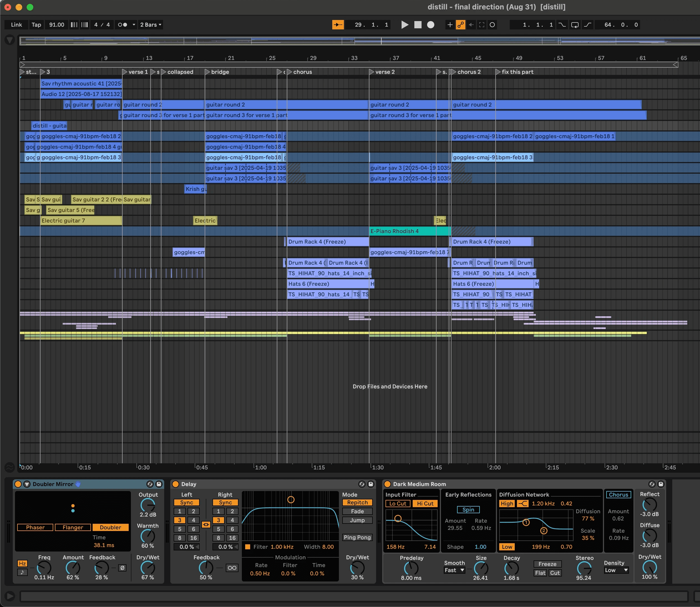
Task: Select the Phaser mode tab
Action: click(35, 527)
